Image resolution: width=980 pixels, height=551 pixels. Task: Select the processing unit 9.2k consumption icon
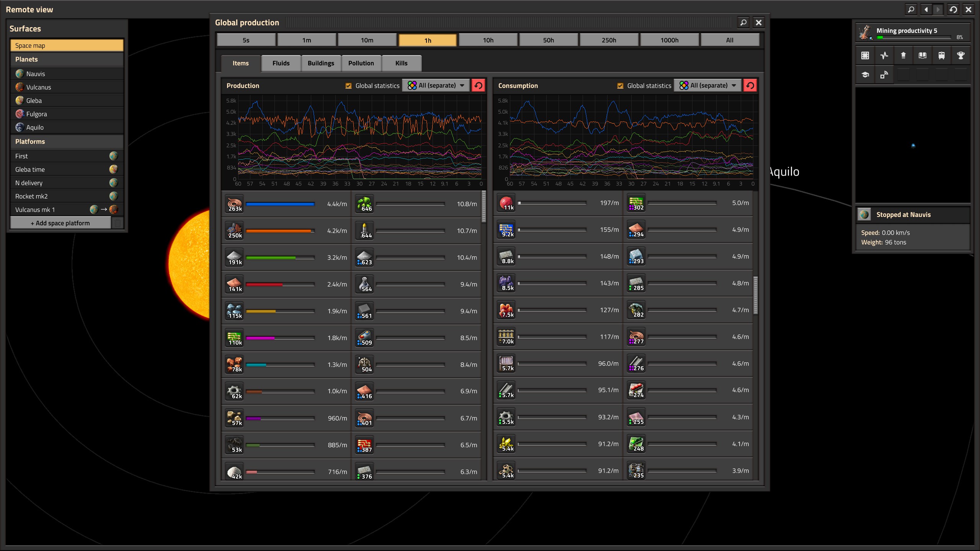[506, 230]
